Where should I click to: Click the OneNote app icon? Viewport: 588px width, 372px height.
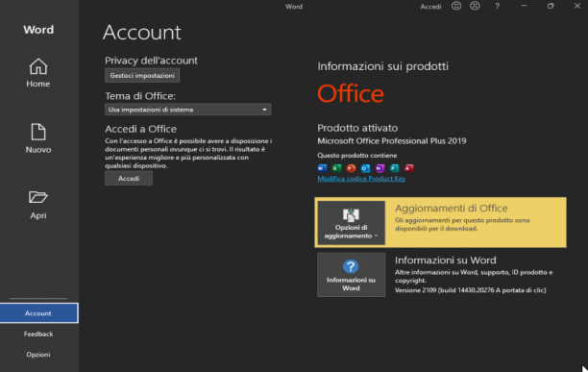[380, 168]
